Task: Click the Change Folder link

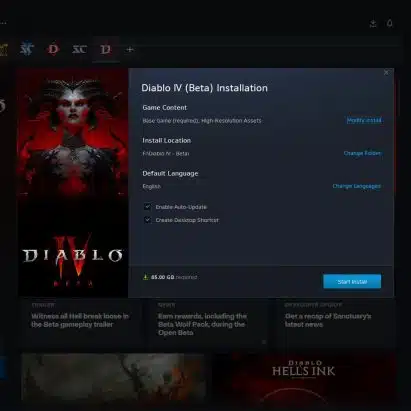Action: click(362, 153)
